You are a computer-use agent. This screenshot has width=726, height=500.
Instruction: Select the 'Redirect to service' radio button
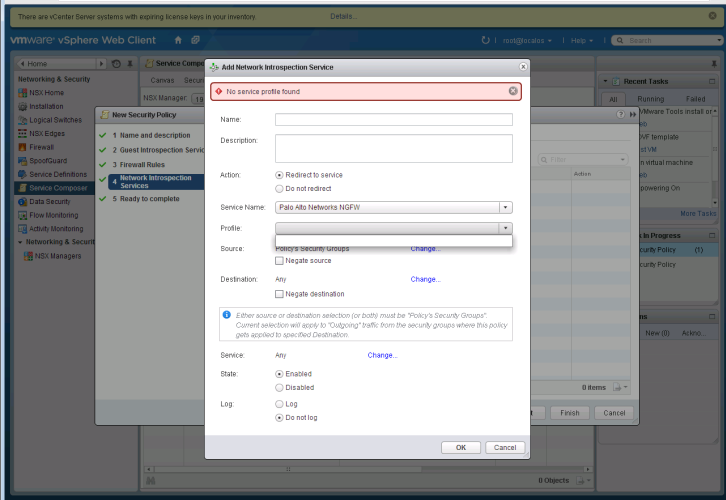click(279, 175)
